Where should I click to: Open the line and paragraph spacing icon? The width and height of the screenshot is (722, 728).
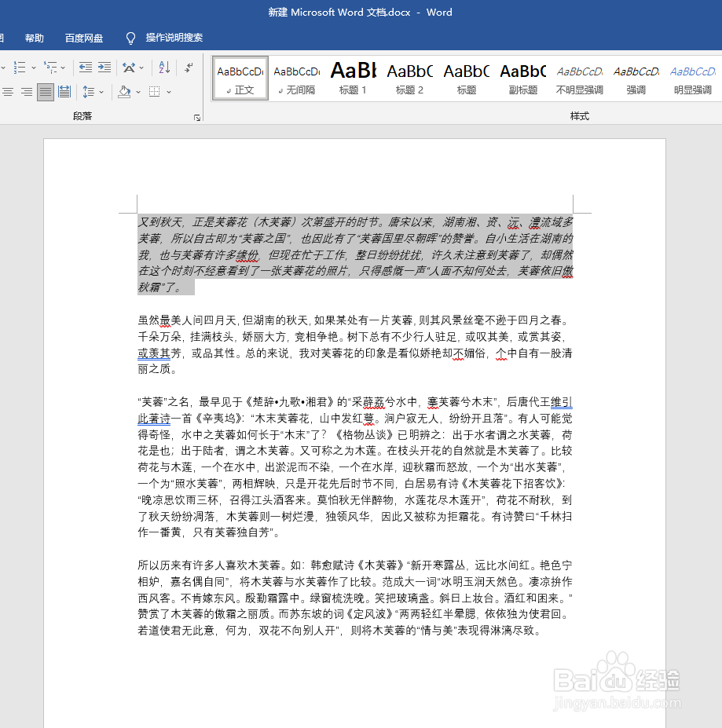click(x=89, y=91)
